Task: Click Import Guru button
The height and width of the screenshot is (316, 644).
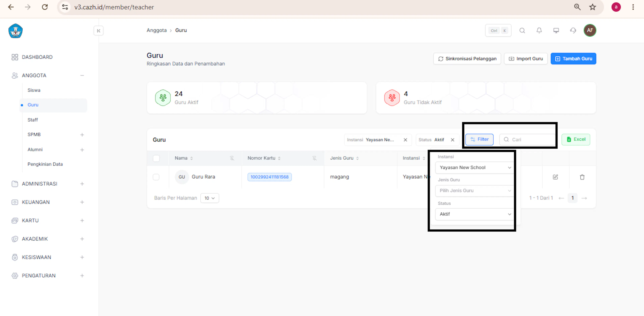Action: [526, 59]
